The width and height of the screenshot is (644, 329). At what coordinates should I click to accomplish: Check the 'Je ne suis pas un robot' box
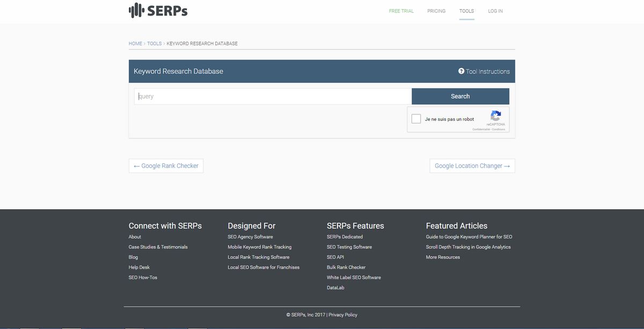[416, 119]
